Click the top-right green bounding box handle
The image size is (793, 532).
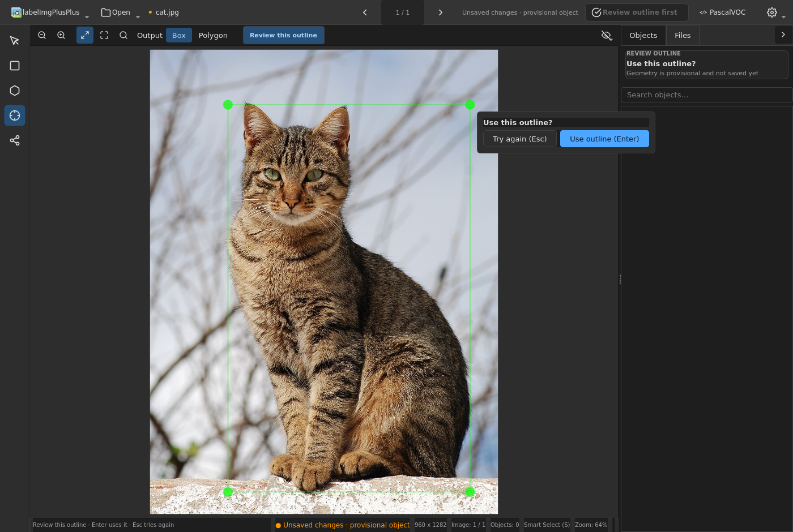[470, 105]
